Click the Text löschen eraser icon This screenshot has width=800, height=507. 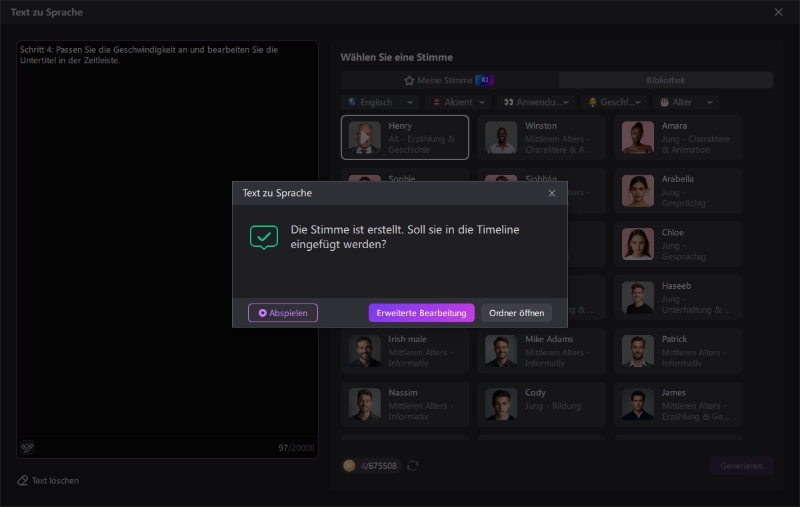[x=23, y=480]
